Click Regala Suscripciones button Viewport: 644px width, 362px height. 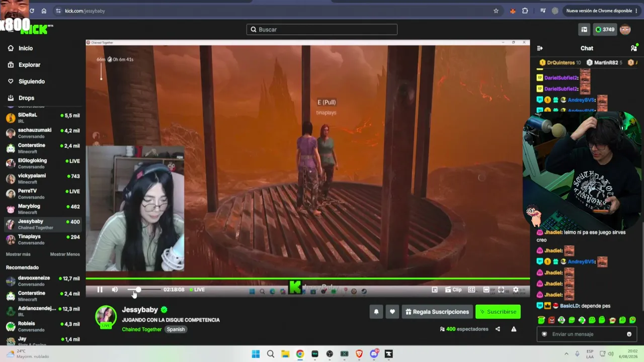coord(437,312)
